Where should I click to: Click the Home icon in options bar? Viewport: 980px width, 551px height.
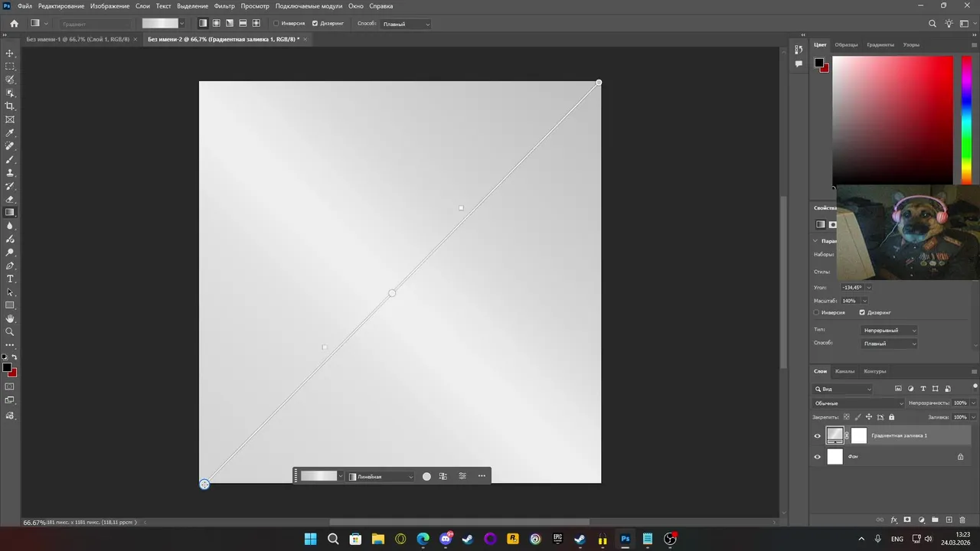pos(14,24)
